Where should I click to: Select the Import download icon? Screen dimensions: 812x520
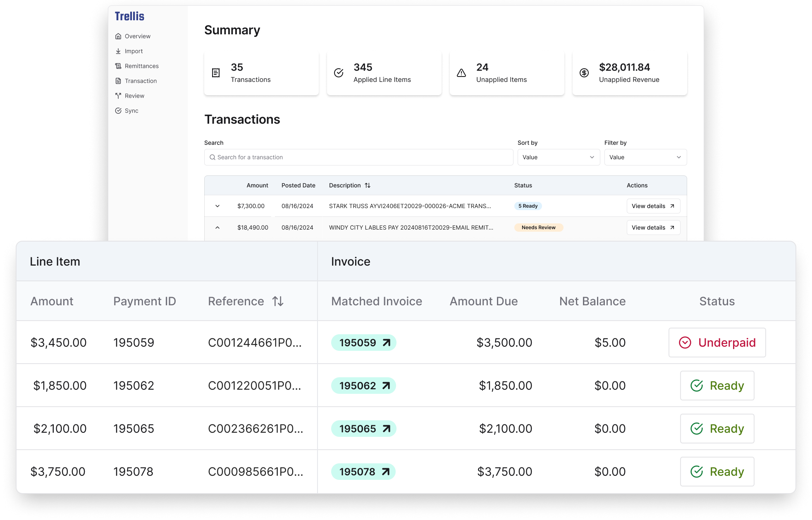[x=118, y=51]
